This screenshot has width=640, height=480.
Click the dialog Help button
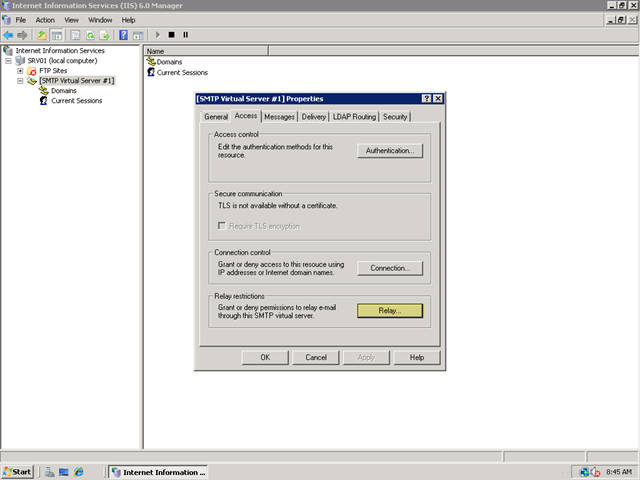[417, 358]
